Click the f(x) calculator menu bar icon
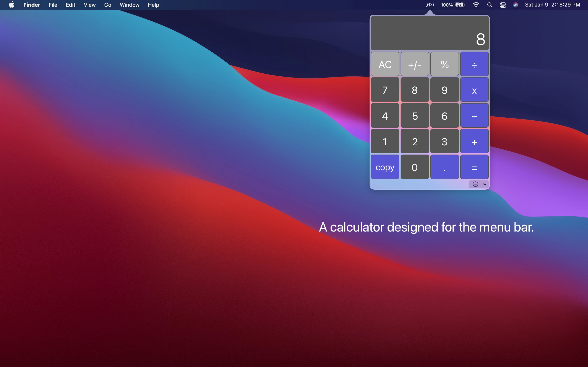The image size is (588, 367). (x=430, y=5)
